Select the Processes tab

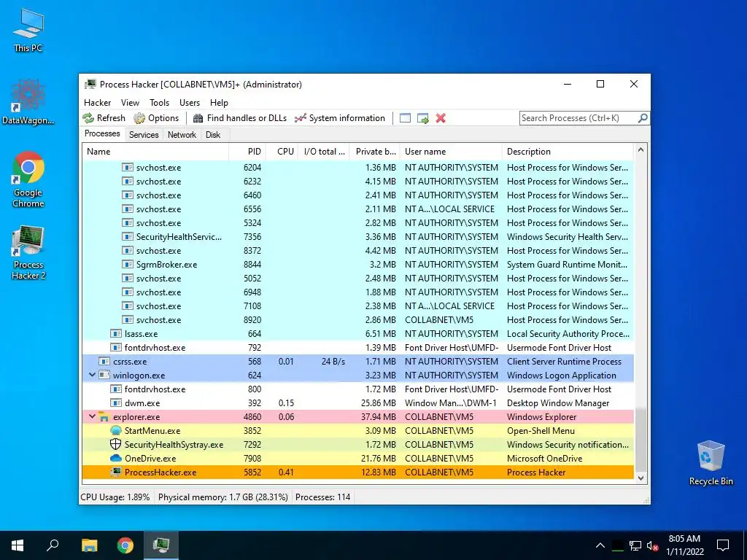click(102, 133)
